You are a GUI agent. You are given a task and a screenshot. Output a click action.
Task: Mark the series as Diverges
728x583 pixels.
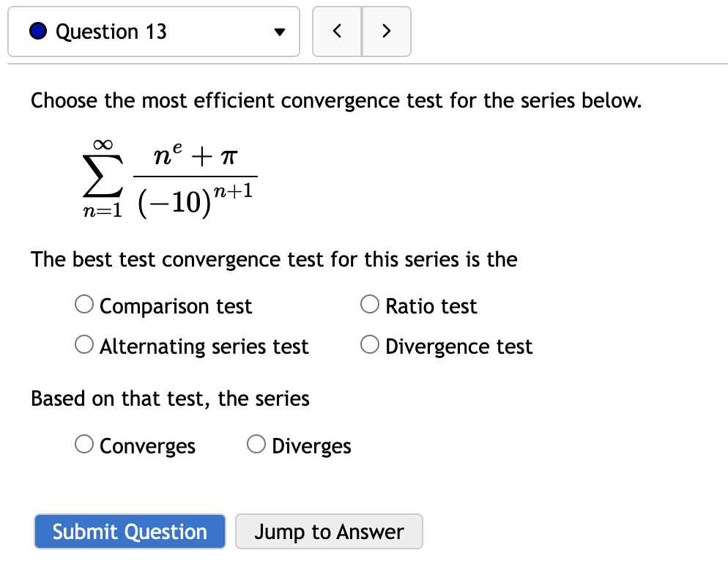(x=256, y=443)
